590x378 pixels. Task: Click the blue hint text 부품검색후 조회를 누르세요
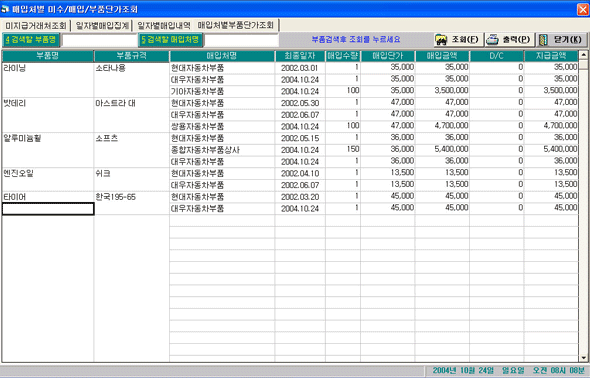tap(356, 39)
